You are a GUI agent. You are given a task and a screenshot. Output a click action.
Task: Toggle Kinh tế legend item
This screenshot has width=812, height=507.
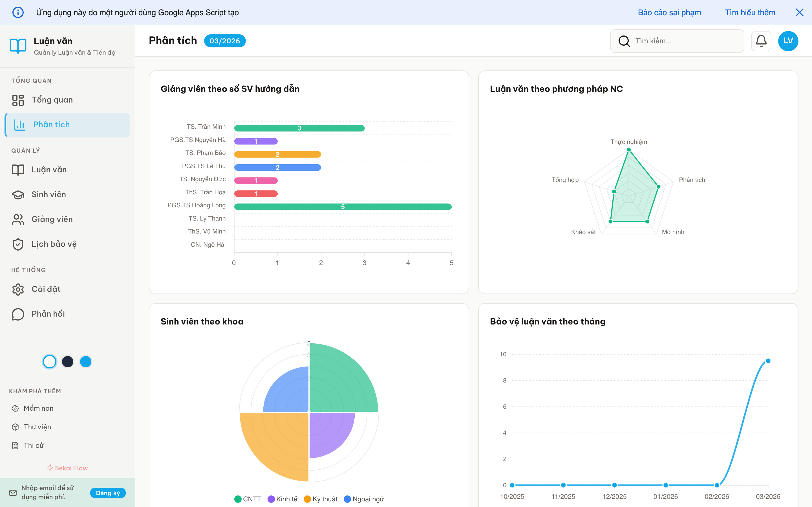pyautogui.click(x=283, y=499)
